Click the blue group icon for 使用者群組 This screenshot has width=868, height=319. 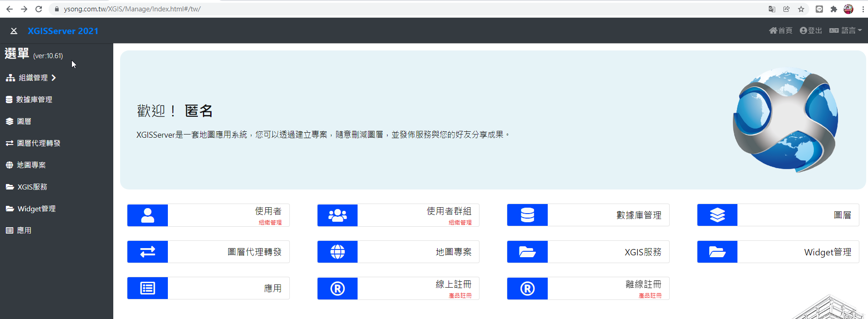tap(338, 215)
